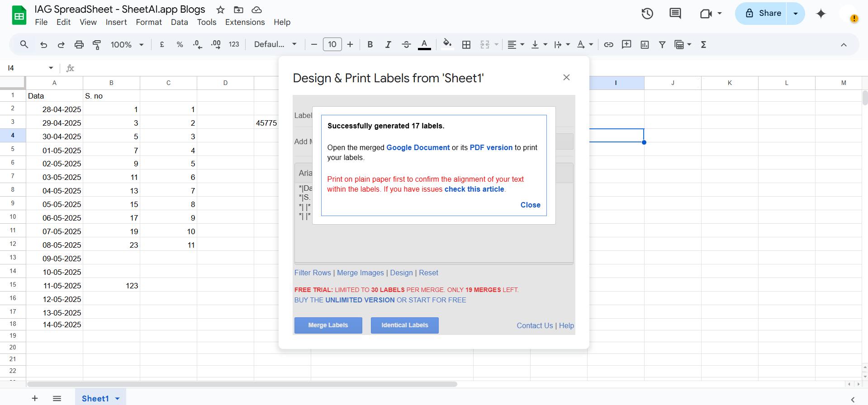The height and width of the screenshot is (405, 868).
Task: Open the text rotation dropdown
Action: (585, 44)
